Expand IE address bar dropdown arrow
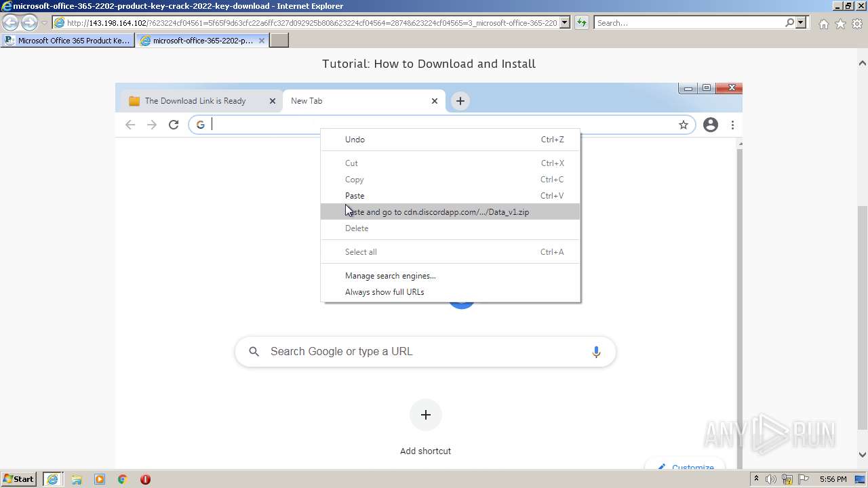This screenshot has width=868, height=488. point(565,23)
